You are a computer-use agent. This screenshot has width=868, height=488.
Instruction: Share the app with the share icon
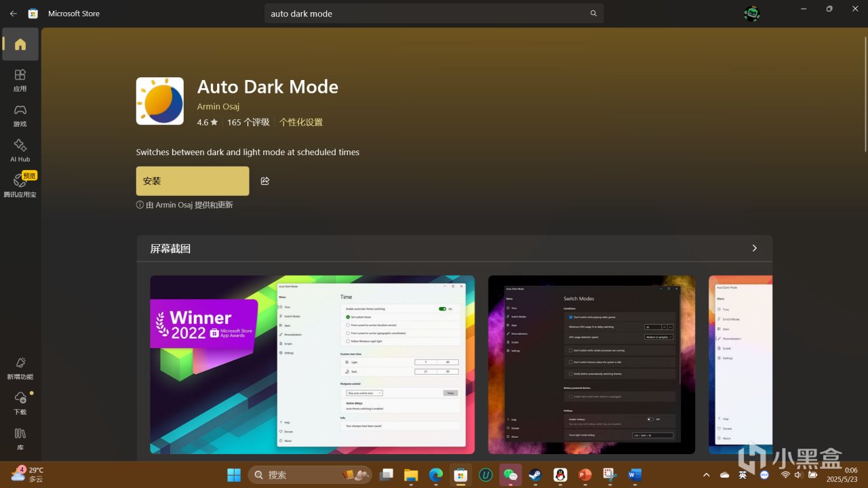(265, 181)
